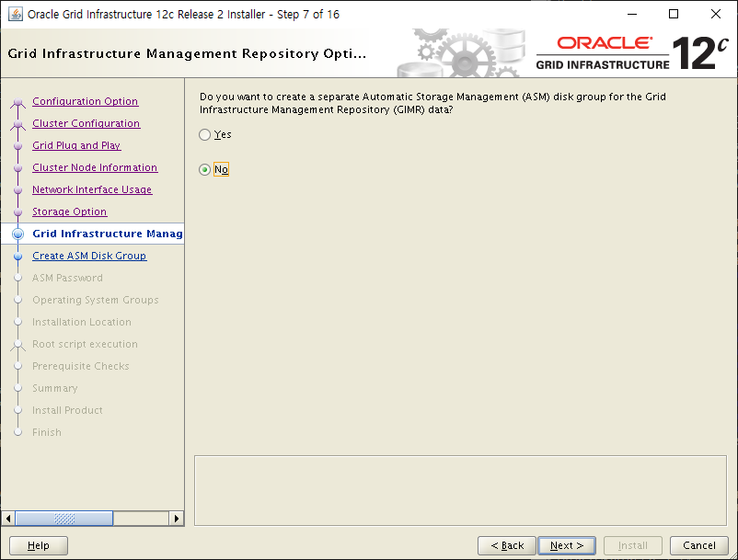Proceed with the Next button
Image resolution: width=738 pixels, height=560 pixels.
tap(567, 545)
